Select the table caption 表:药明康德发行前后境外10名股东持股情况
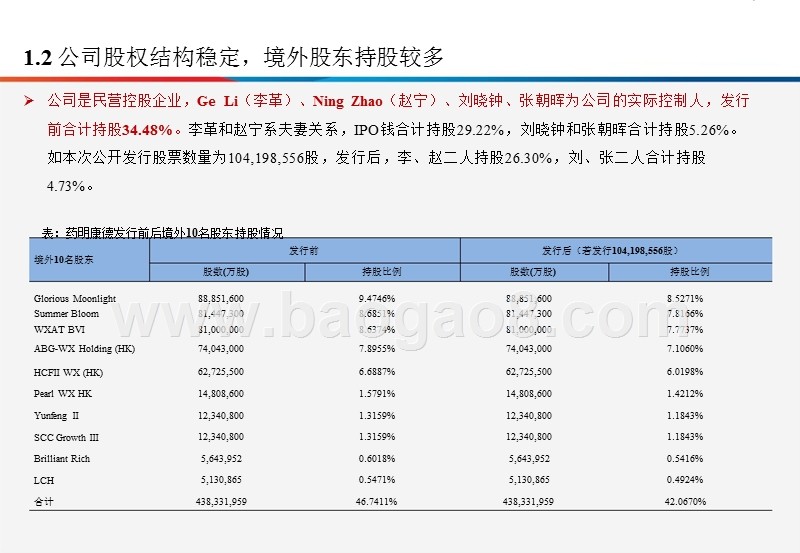 pyautogui.click(x=162, y=233)
